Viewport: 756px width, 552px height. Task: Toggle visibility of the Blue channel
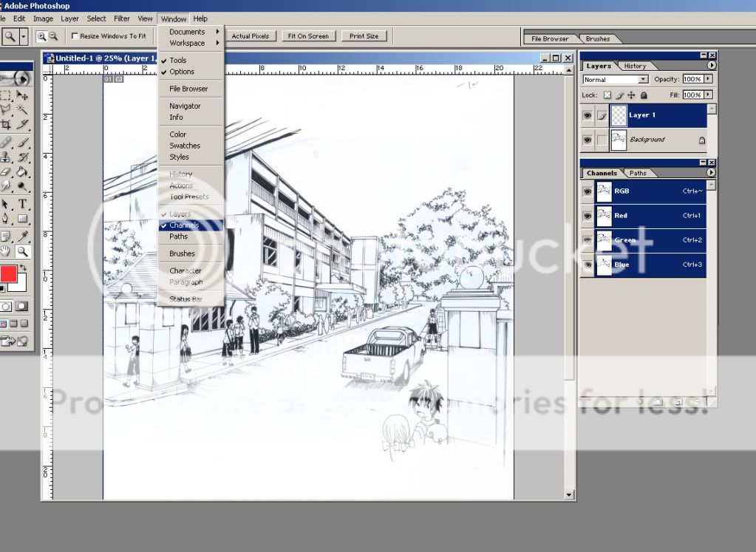588,265
